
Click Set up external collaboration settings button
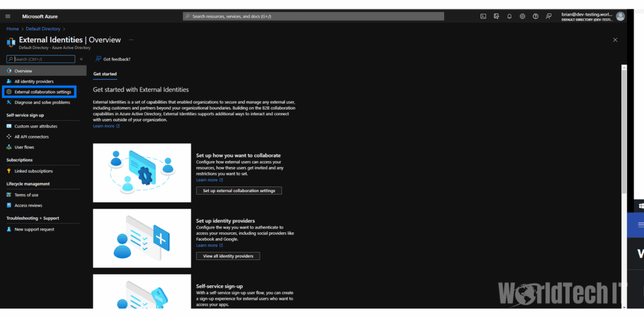point(239,191)
